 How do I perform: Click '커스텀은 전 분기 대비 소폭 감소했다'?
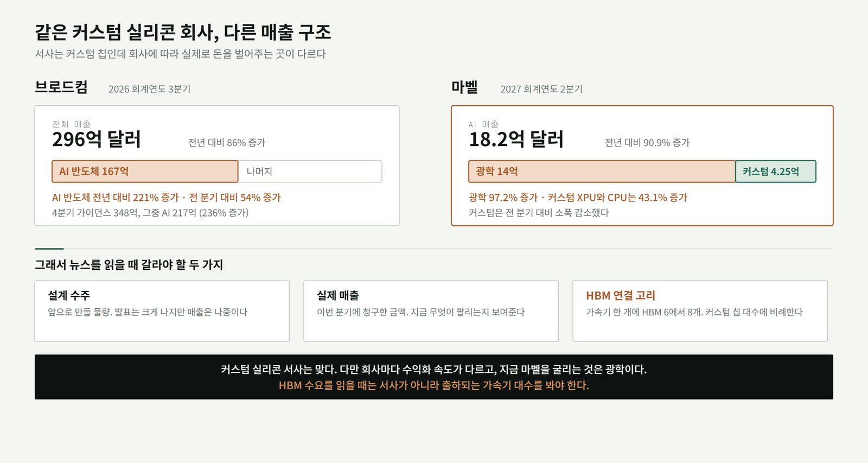[539, 213]
